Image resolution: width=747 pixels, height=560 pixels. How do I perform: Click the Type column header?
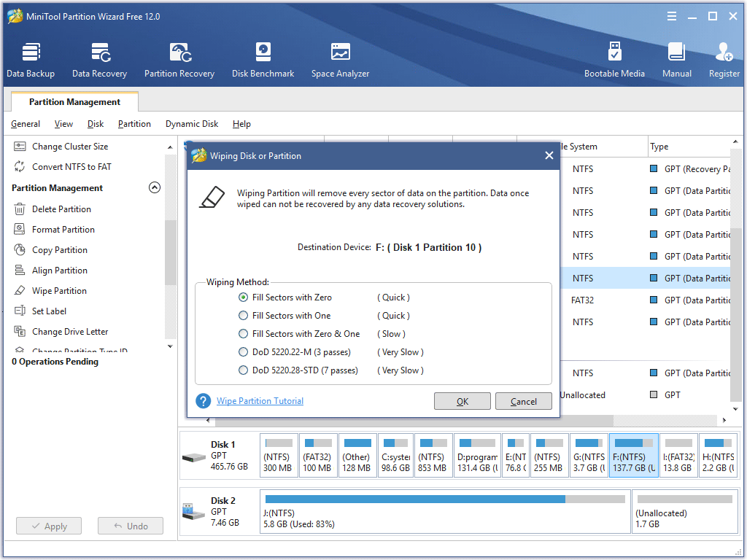click(689, 147)
